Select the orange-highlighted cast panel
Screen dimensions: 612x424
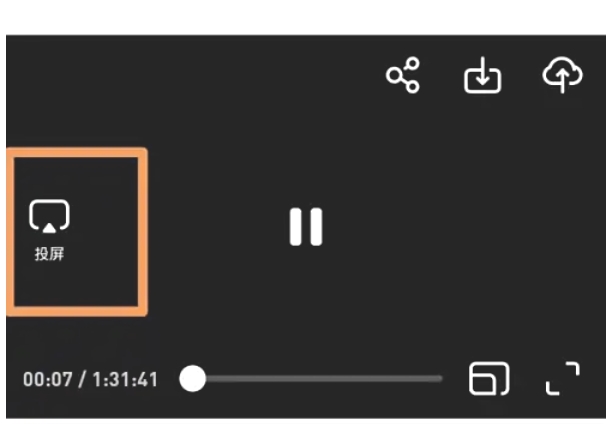click(76, 232)
